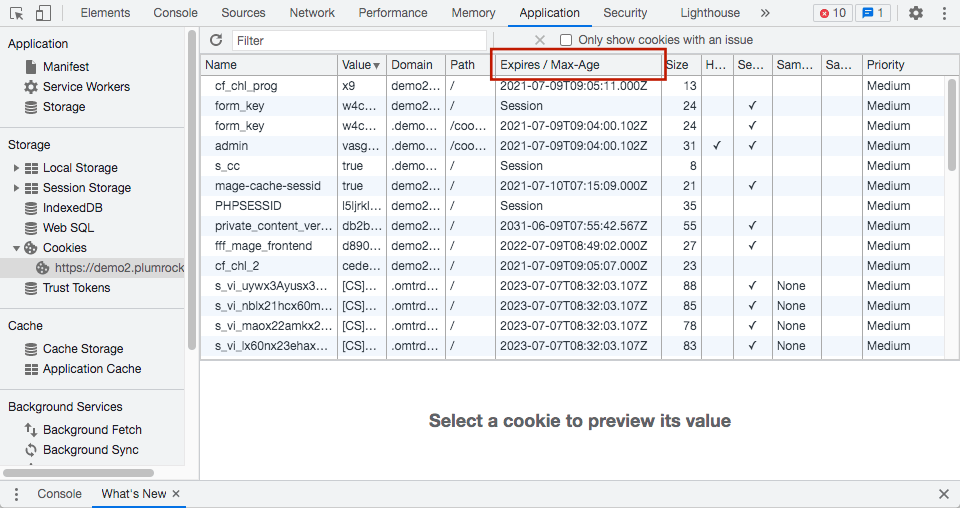The width and height of the screenshot is (960, 508).
Task: Switch to Network tab
Action: pyautogui.click(x=312, y=13)
